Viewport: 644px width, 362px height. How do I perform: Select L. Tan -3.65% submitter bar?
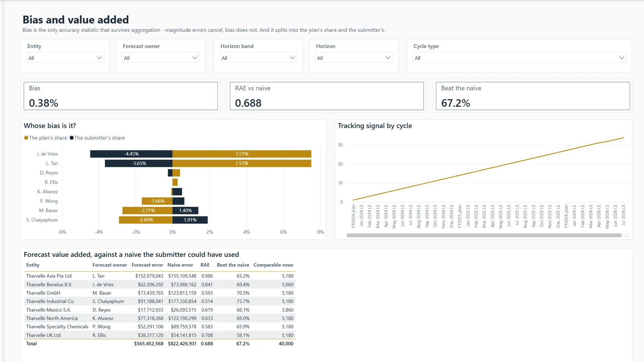click(x=139, y=163)
